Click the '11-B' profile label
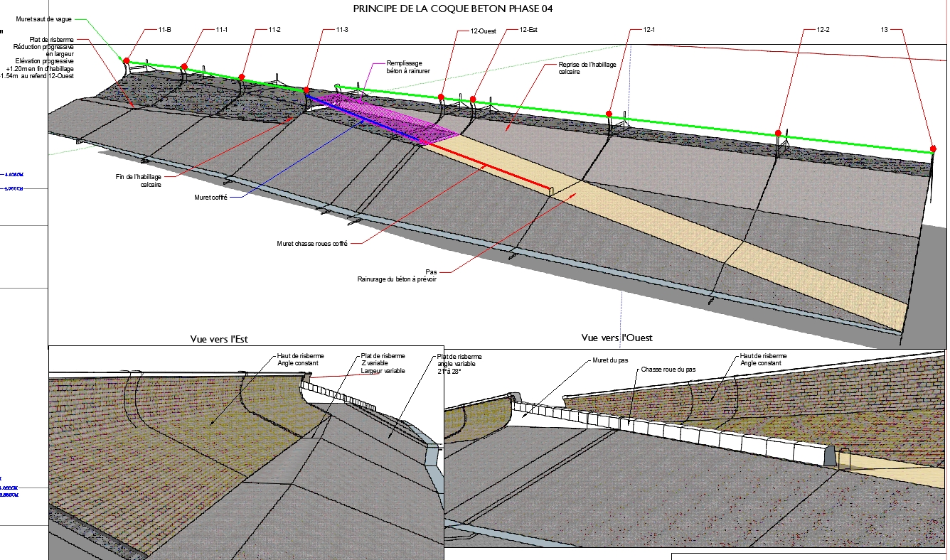This screenshot has height=560, width=950. point(164,30)
